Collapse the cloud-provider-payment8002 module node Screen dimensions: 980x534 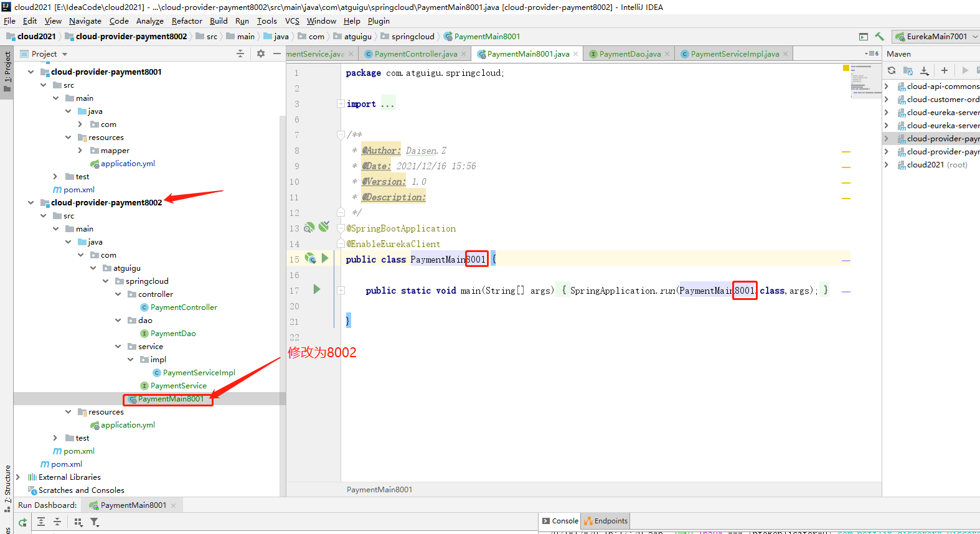[x=31, y=202]
